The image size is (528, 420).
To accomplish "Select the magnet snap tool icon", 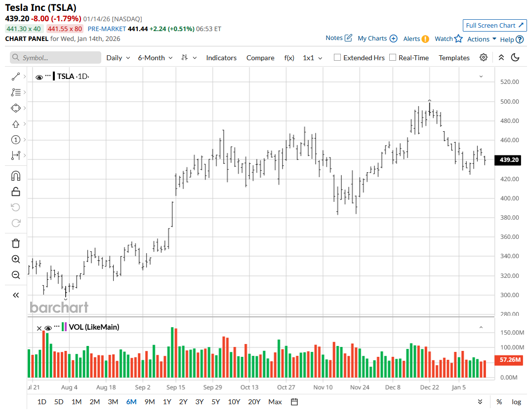I will pos(15,176).
